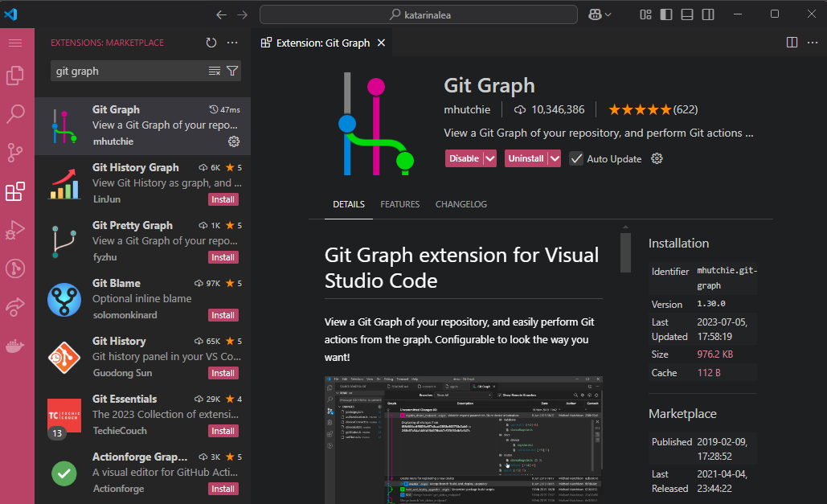Click the Uninstall button for Git Graph
827x504 pixels.
point(526,158)
